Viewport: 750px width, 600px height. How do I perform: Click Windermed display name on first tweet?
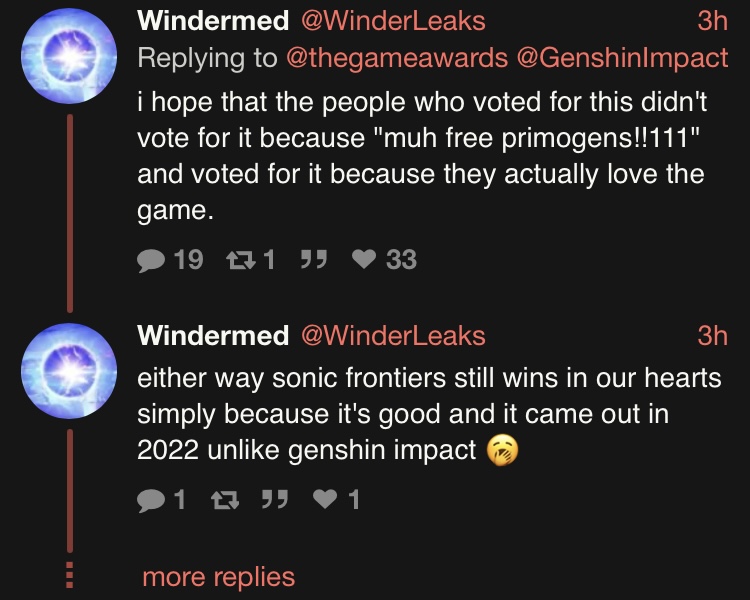(x=213, y=21)
